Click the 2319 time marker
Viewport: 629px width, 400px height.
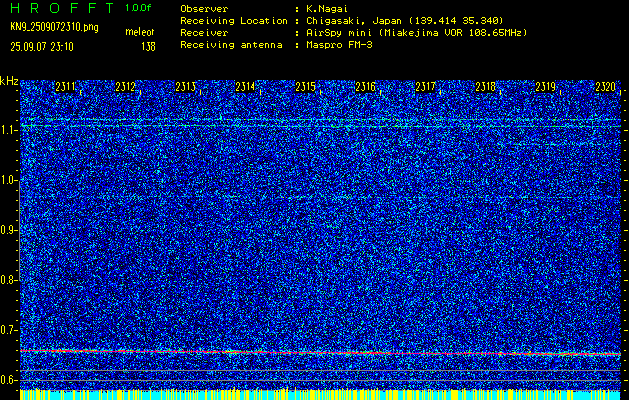click(545, 87)
